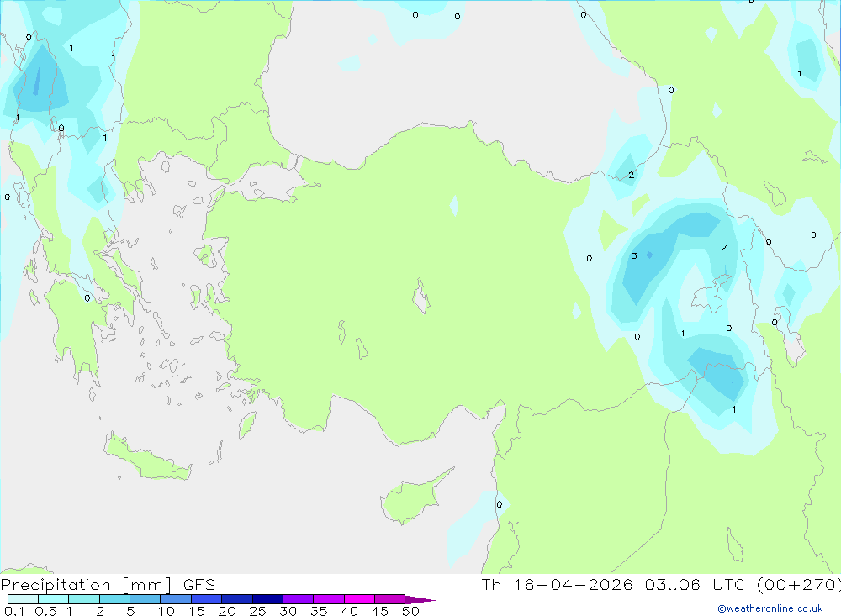The height and width of the screenshot is (616, 841).
Task: Click the '03..06 UTC' time text
Action: tap(695, 585)
